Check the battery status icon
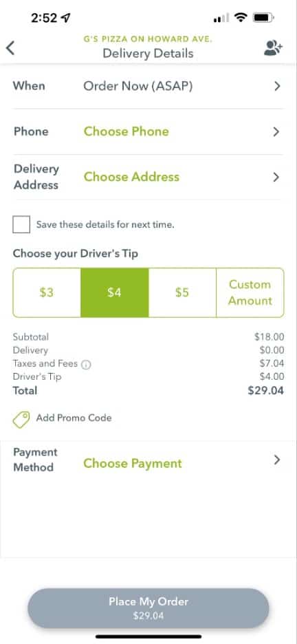 point(263,18)
